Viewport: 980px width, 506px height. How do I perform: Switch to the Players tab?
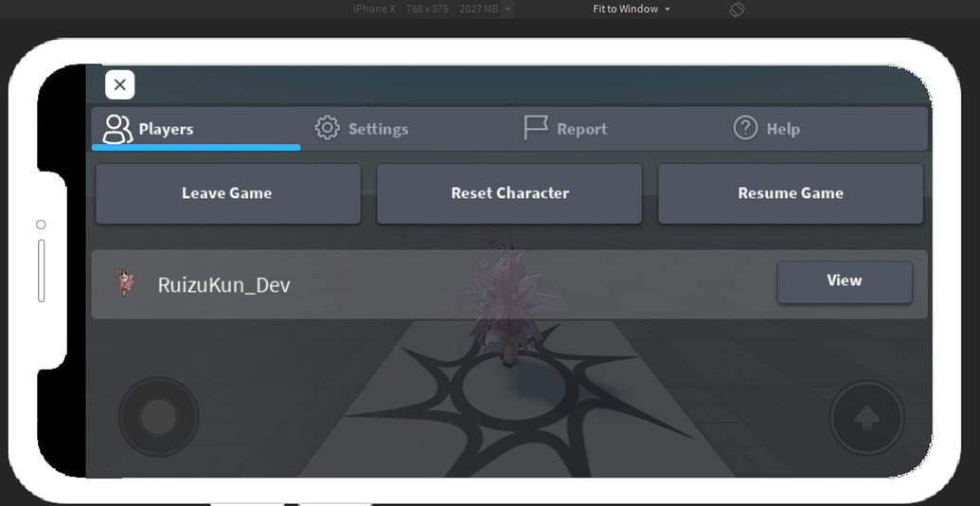click(x=196, y=129)
